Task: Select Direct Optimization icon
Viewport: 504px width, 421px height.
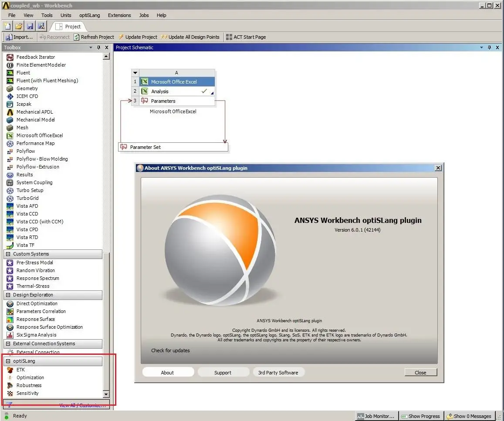Action: coord(10,304)
